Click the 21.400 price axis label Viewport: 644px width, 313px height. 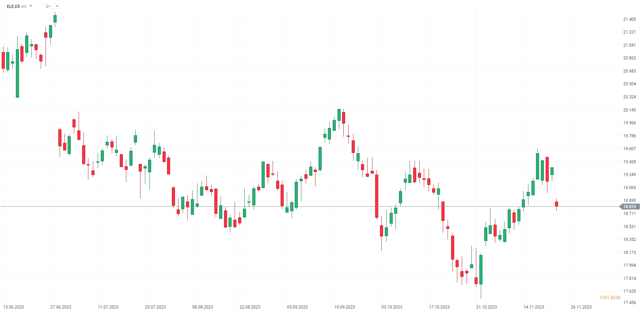pyautogui.click(x=630, y=19)
